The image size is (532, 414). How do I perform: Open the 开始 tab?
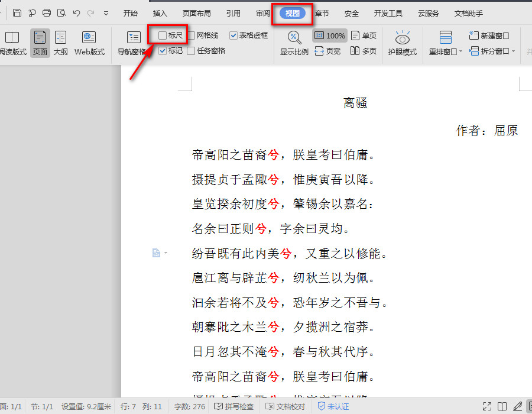point(130,13)
